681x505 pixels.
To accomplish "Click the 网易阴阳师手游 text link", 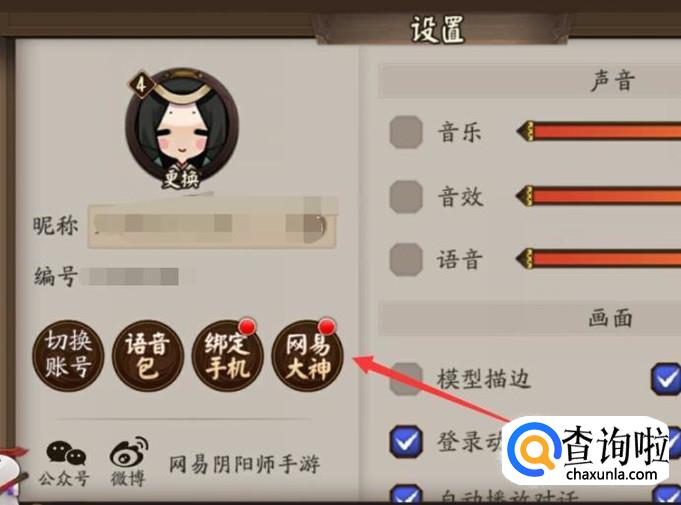I will click(x=245, y=465).
